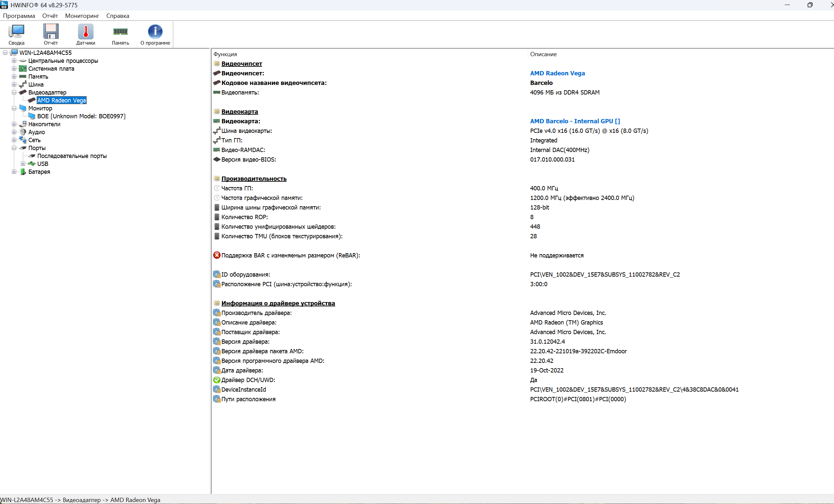Select the USB ports tree icon

tap(32, 164)
